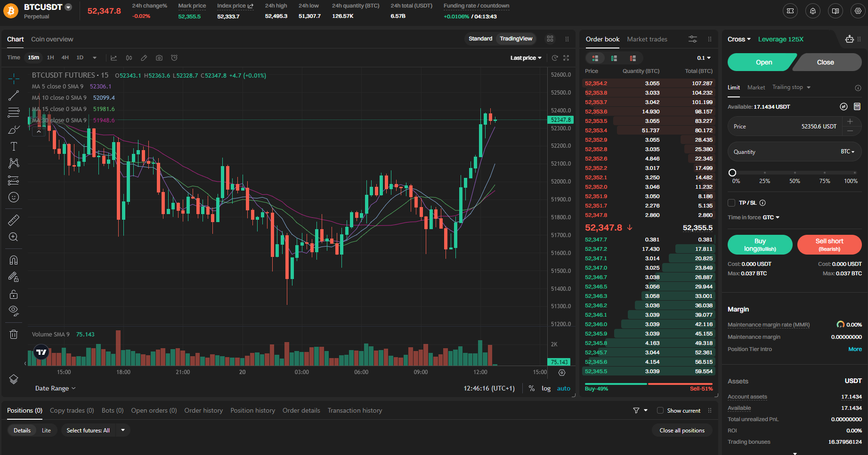
Task: Expand more time interval options
Action: (95, 58)
